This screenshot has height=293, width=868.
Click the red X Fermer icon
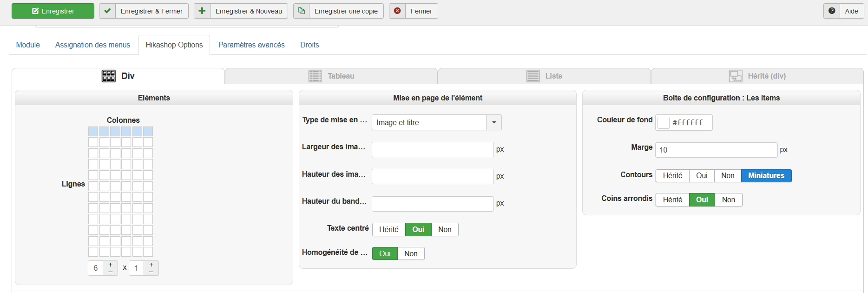pyautogui.click(x=397, y=11)
